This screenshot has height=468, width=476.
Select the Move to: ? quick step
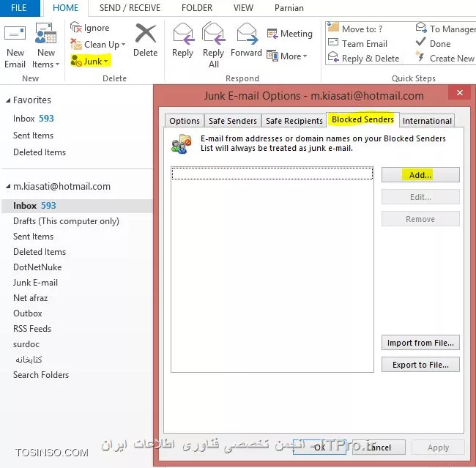pyautogui.click(x=355, y=29)
